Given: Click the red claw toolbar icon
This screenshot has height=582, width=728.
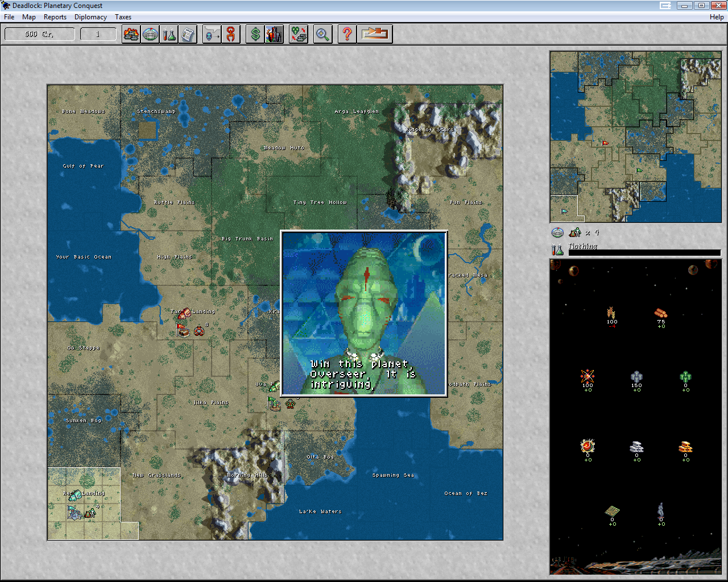Looking at the screenshot, I should point(230,34).
